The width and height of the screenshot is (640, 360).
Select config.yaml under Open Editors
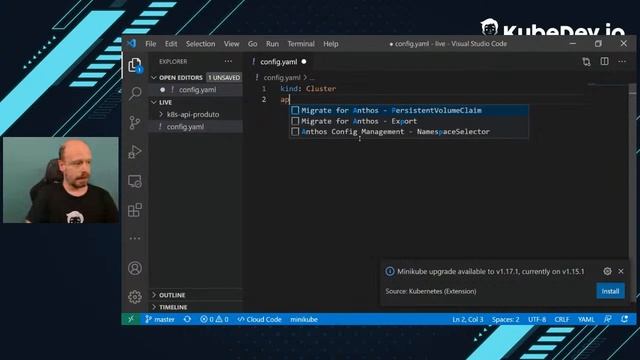coord(198,89)
